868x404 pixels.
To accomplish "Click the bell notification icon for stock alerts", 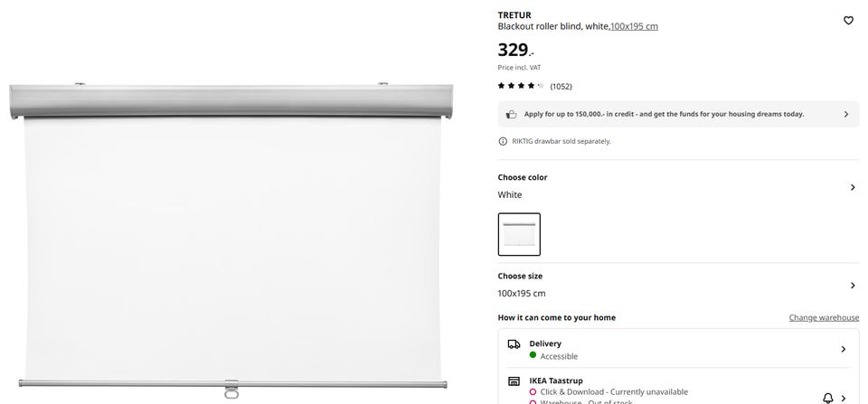I will [x=827, y=398].
